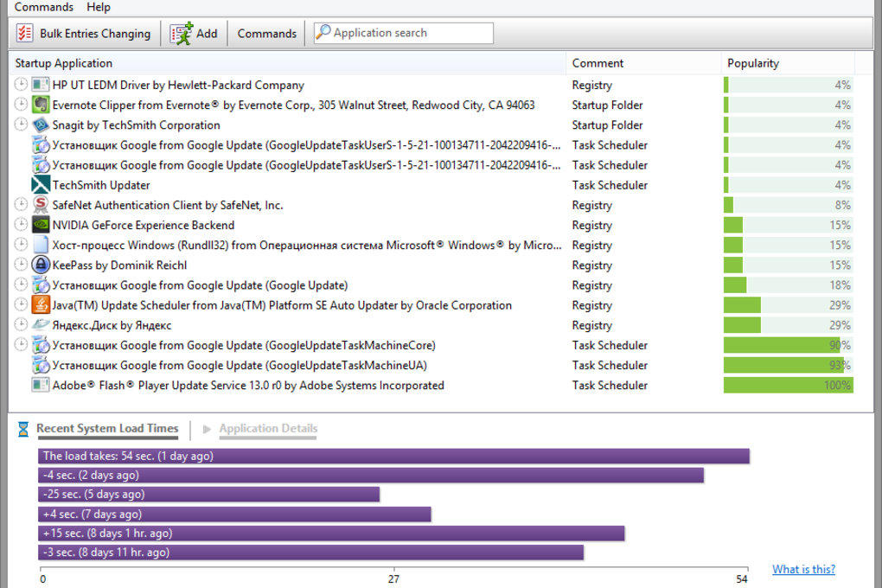Select the Snagit by TechSmith Corporation entry
Viewport: 882px width, 588px height.
[x=136, y=125]
